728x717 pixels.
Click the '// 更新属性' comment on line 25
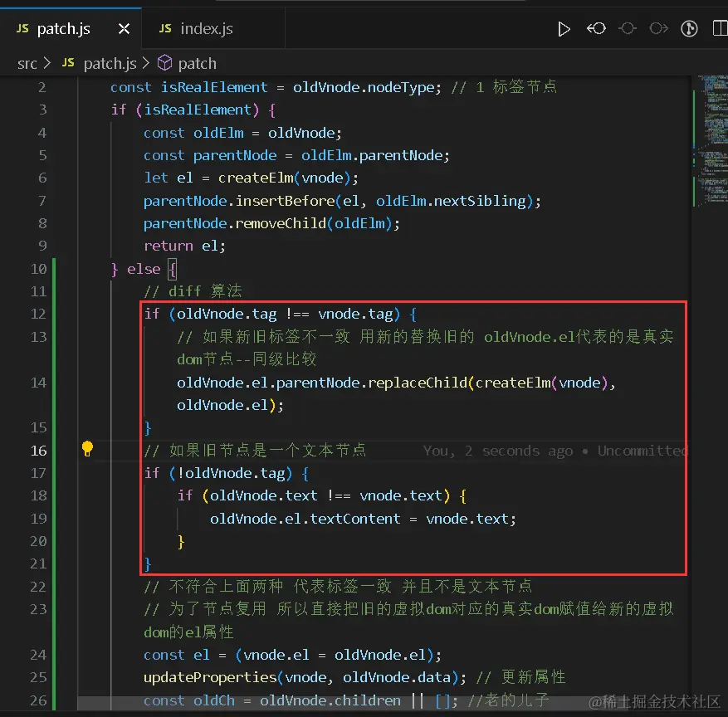click(521, 677)
